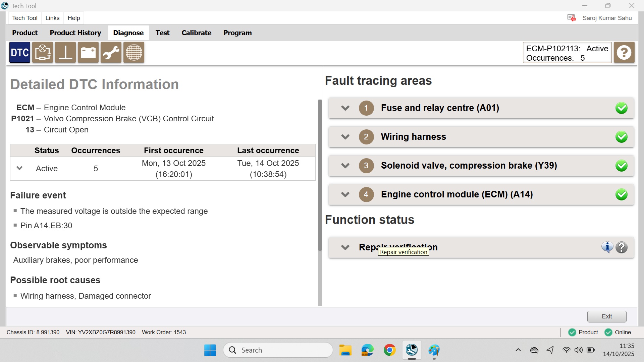This screenshot has width=644, height=362.
Task: Open the Links menu
Action: click(52, 18)
